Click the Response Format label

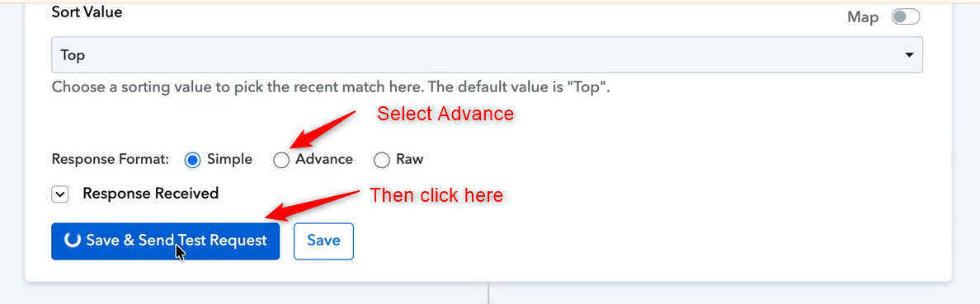click(x=111, y=159)
